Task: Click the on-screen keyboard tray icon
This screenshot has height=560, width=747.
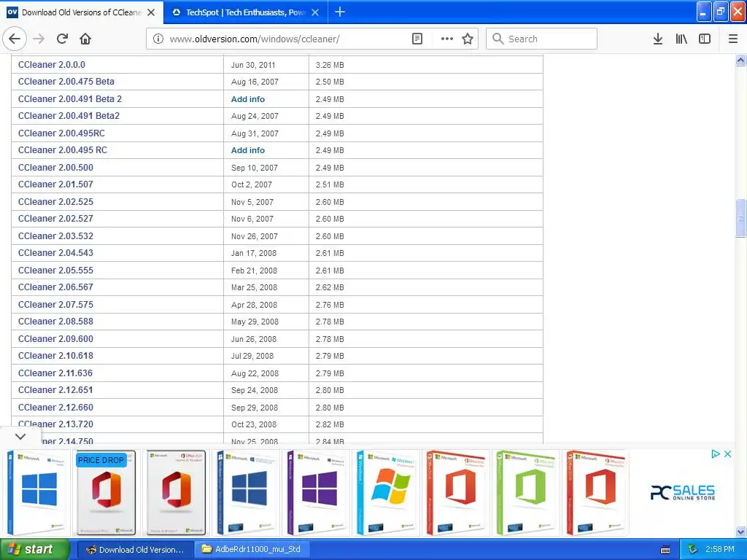Action: pyautogui.click(x=665, y=550)
